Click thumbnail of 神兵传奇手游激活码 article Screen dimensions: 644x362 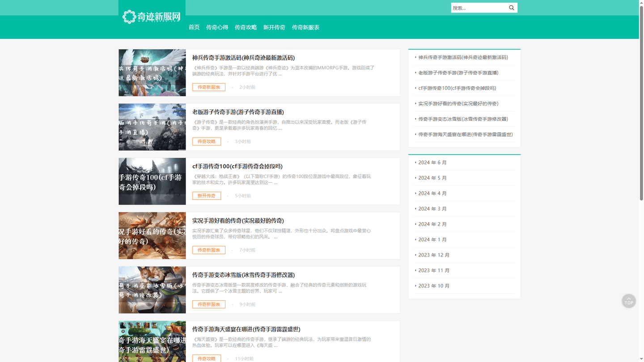[x=152, y=72]
